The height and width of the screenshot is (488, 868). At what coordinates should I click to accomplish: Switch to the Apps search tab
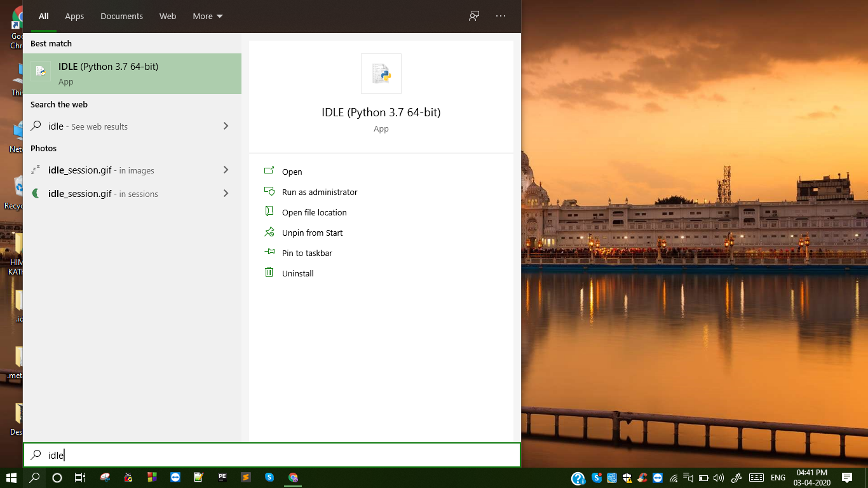coord(74,16)
